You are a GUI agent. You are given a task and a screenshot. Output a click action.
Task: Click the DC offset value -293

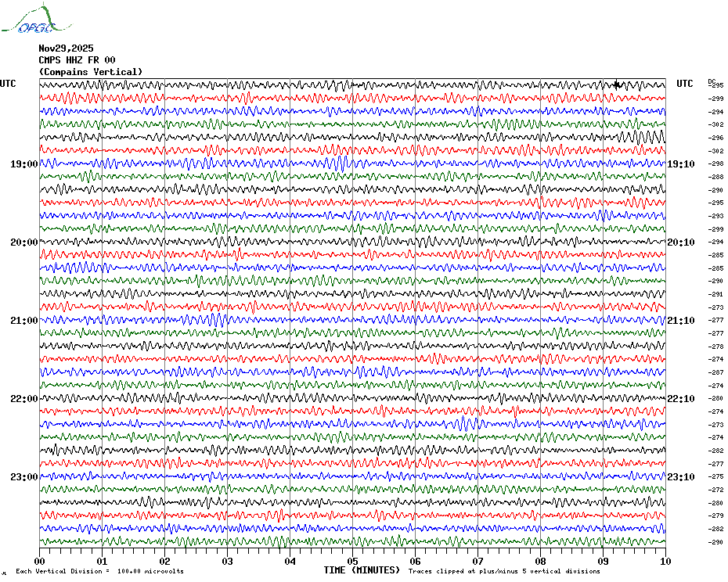pyautogui.click(x=716, y=216)
